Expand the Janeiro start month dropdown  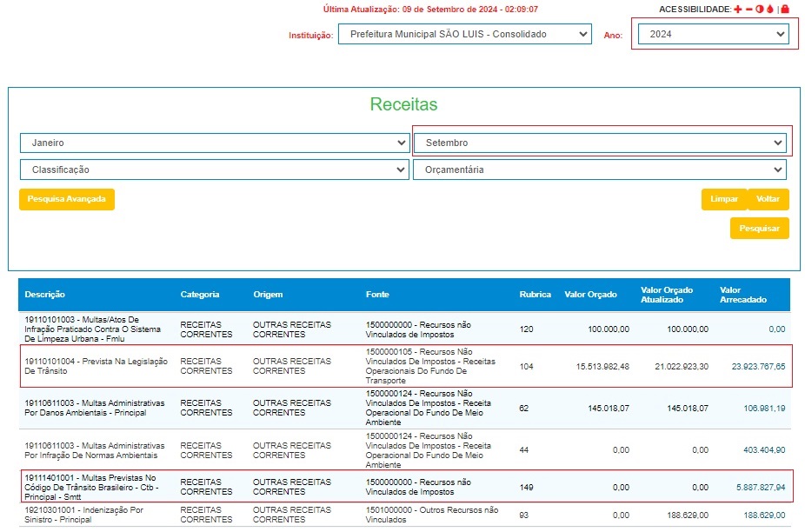pyautogui.click(x=214, y=143)
